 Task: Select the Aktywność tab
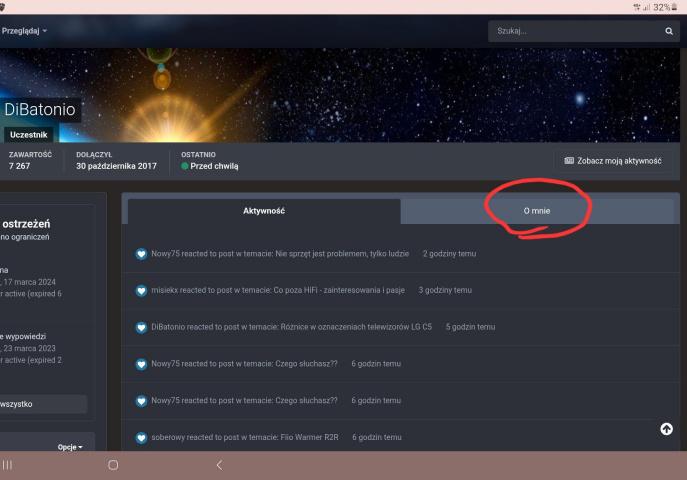point(264,211)
